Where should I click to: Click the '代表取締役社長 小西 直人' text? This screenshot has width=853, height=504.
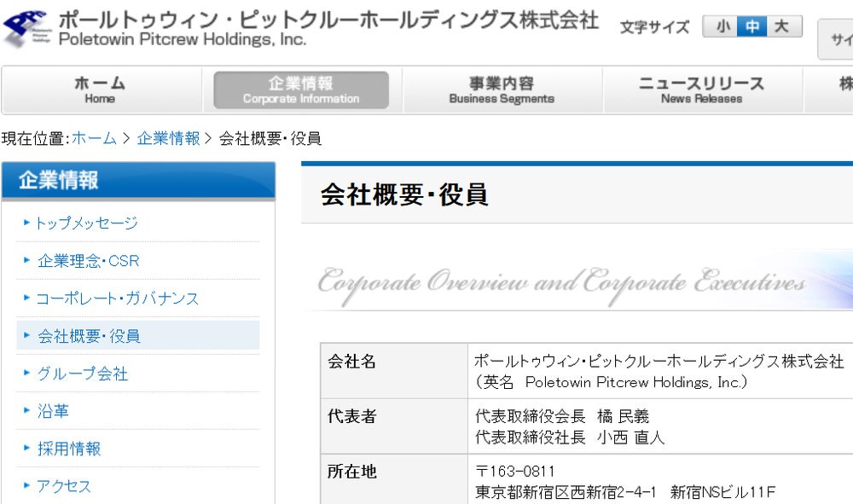click(x=570, y=437)
